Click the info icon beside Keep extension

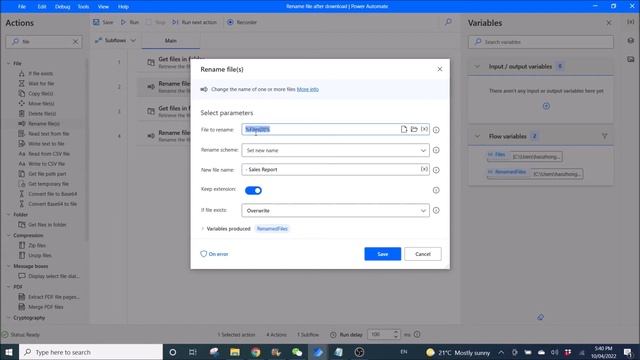point(436,190)
